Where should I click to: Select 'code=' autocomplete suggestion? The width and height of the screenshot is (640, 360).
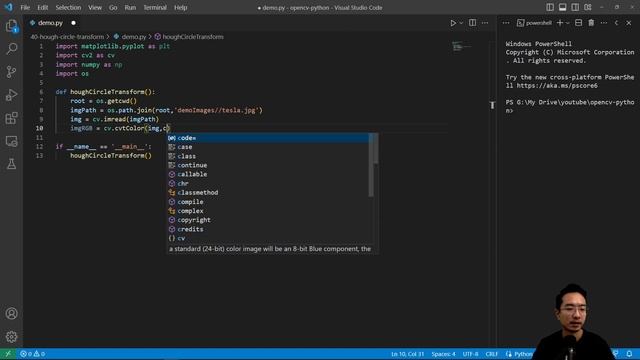coord(269,138)
